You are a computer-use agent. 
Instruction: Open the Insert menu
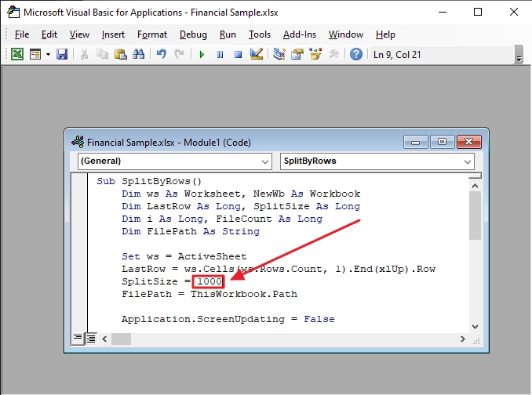click(113, 34)
